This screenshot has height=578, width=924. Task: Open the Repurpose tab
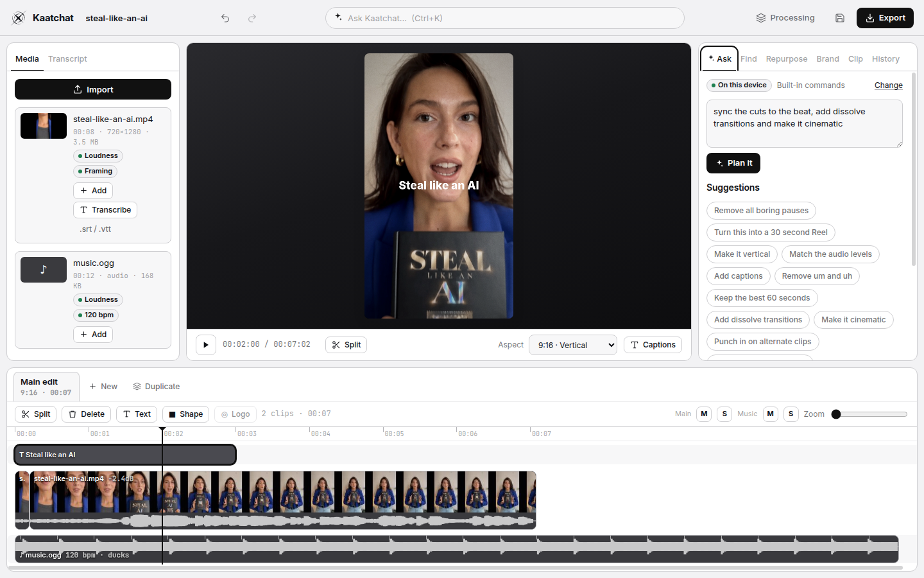click(x=787, y=59)
